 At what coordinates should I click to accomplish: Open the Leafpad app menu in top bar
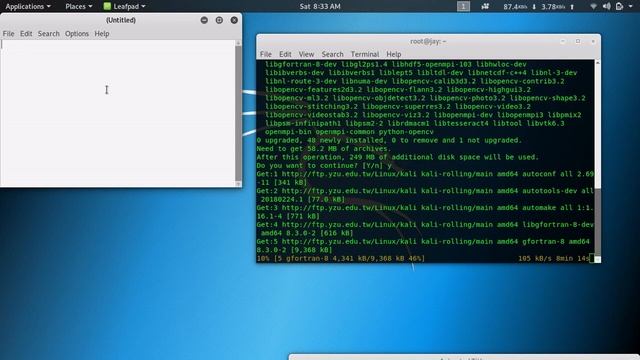124,6
